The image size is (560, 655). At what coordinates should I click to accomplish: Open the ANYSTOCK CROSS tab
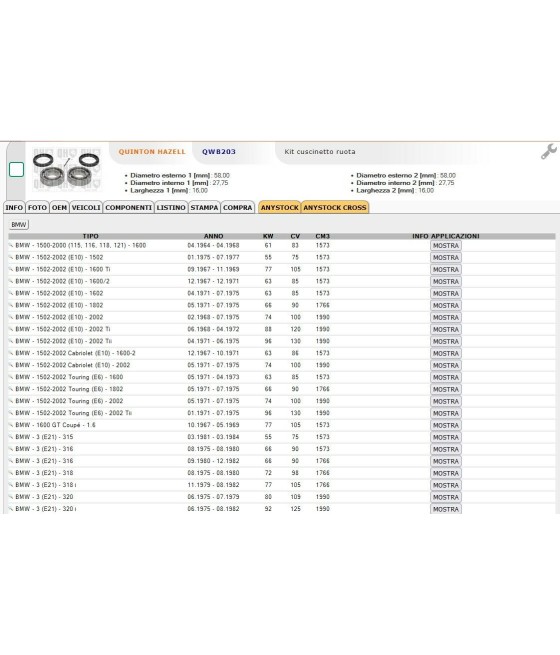[335, 208]
